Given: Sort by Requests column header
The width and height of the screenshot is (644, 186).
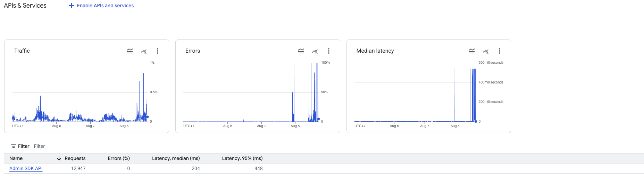Looking at the screenshot, I should click(75, 158).
